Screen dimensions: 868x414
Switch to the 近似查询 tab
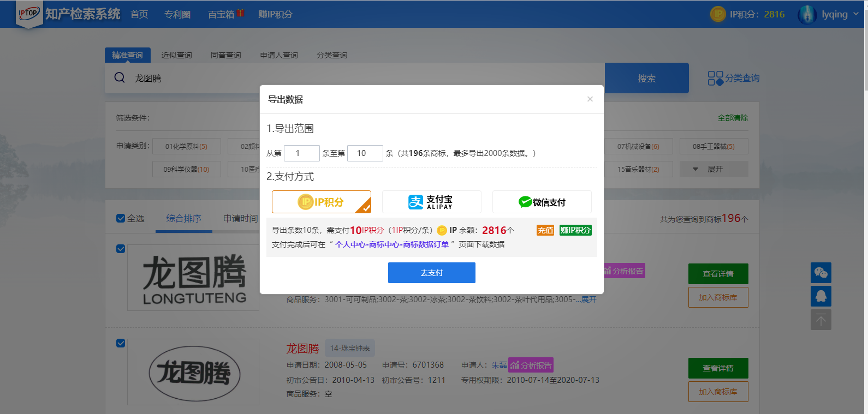(x=176, y=55)
